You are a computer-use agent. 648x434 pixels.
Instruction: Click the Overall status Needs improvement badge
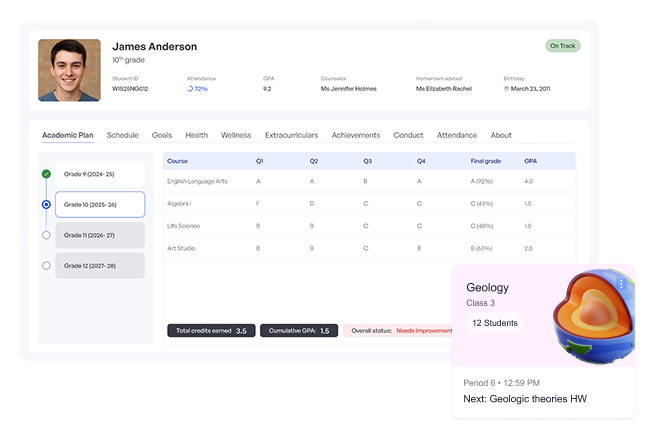tap(398, 331)
